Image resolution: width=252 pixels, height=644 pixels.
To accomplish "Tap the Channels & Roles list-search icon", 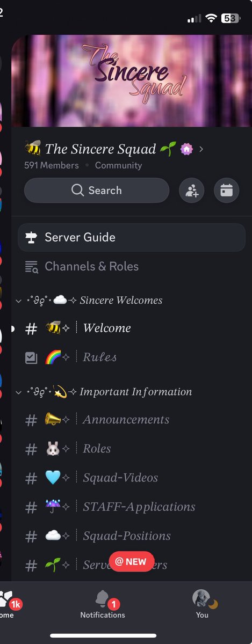I will pos(32,267).
